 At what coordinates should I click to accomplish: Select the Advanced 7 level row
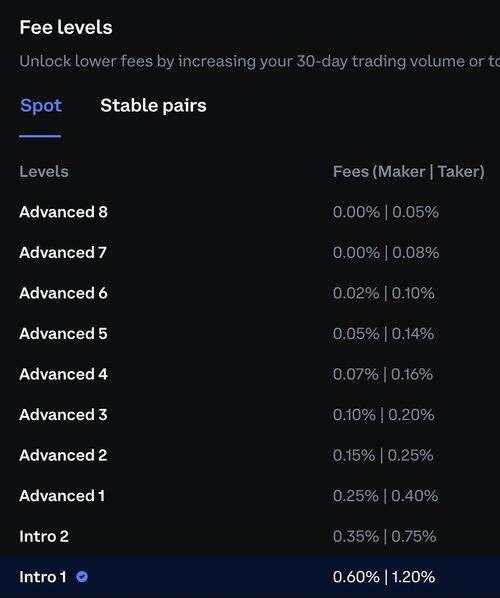(250, 252)
